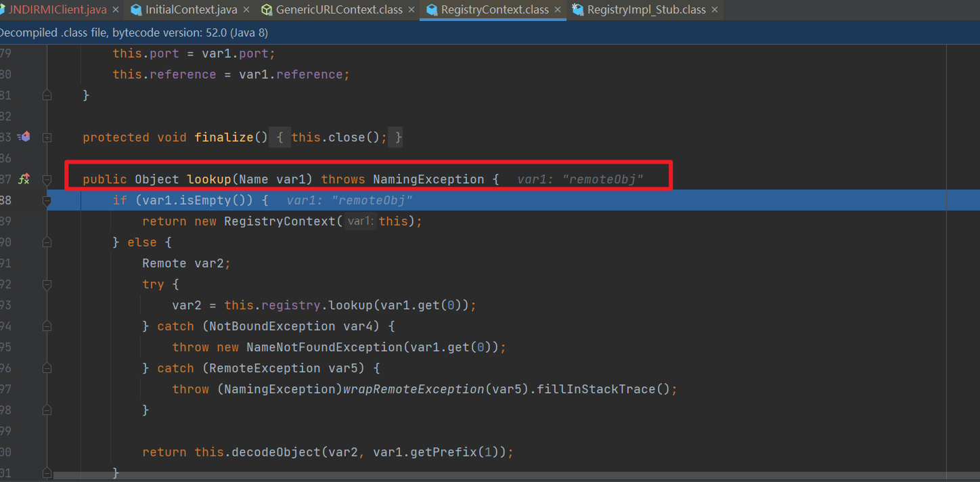
Task: Click the RegistryImpl_Stub.class file icon in tab
Action: pos(577,10)
